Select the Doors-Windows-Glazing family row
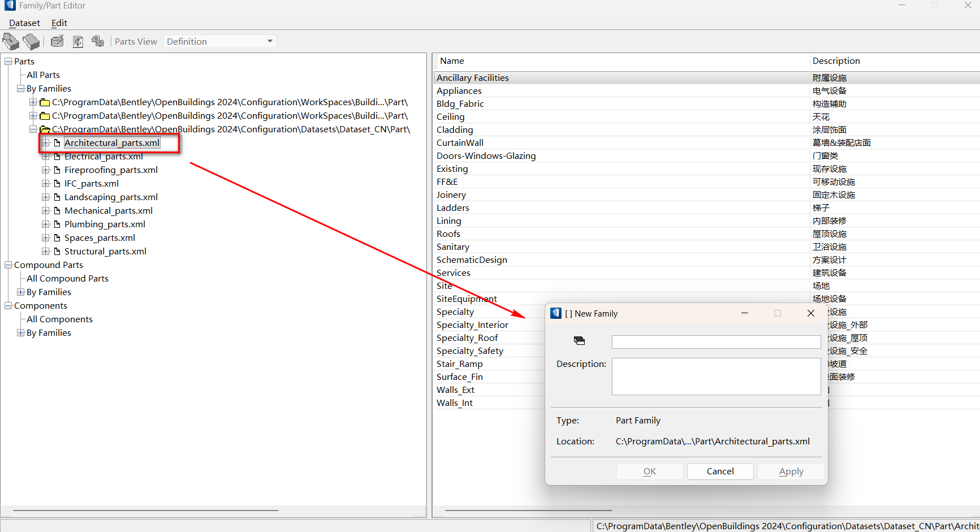The height and width of the screenshot is (532, 980). pyautogui.click(x=707, y=156)
